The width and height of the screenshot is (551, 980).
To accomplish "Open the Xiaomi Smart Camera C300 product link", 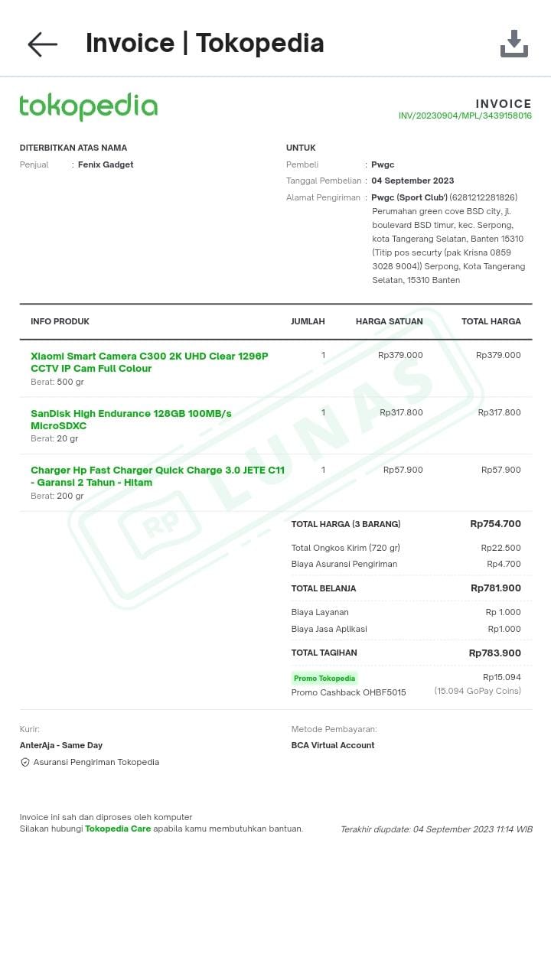I will click(149, 362).
